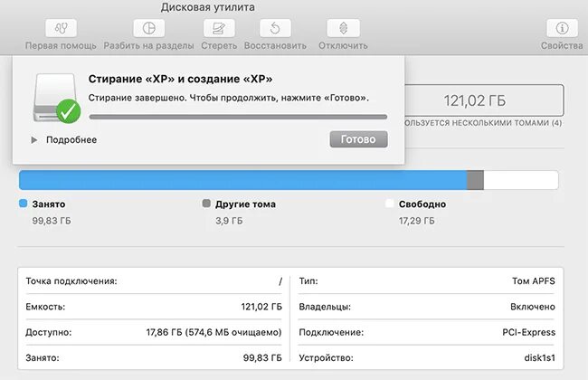Click the Подробнее label
This screenshot has width=588, height=380.
coord(71,140)
